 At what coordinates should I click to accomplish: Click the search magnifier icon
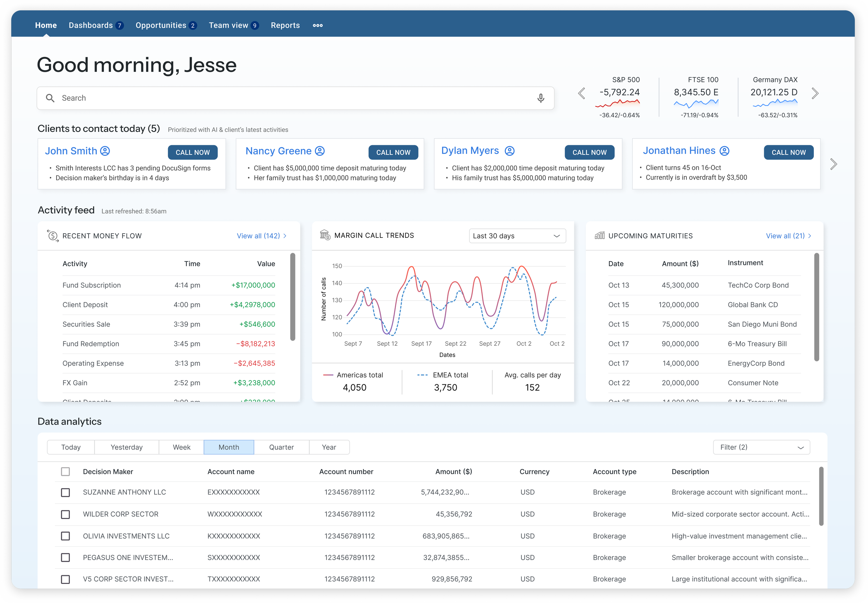click(50, 98)
